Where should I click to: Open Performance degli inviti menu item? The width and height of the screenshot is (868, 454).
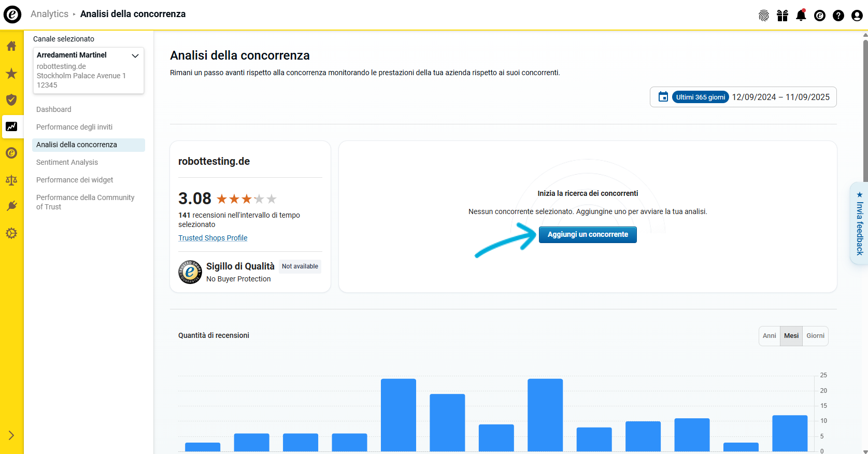pyautogui.click(x=74, y=127)
